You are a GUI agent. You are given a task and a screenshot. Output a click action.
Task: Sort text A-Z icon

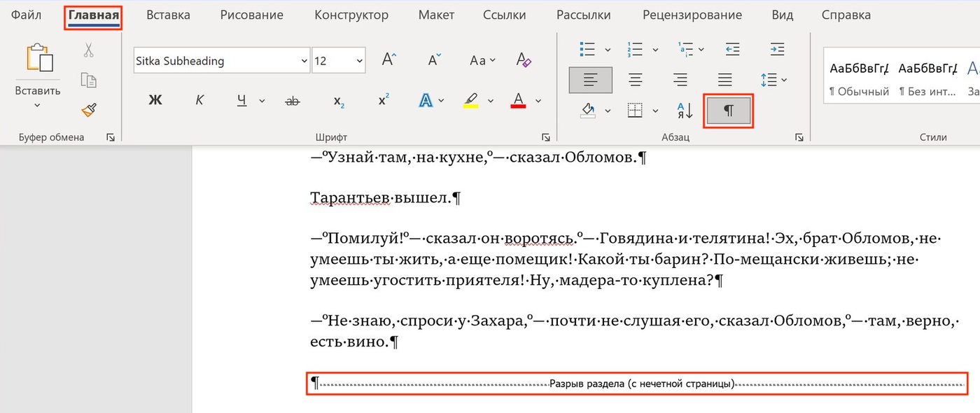click(x=685, y=111)
